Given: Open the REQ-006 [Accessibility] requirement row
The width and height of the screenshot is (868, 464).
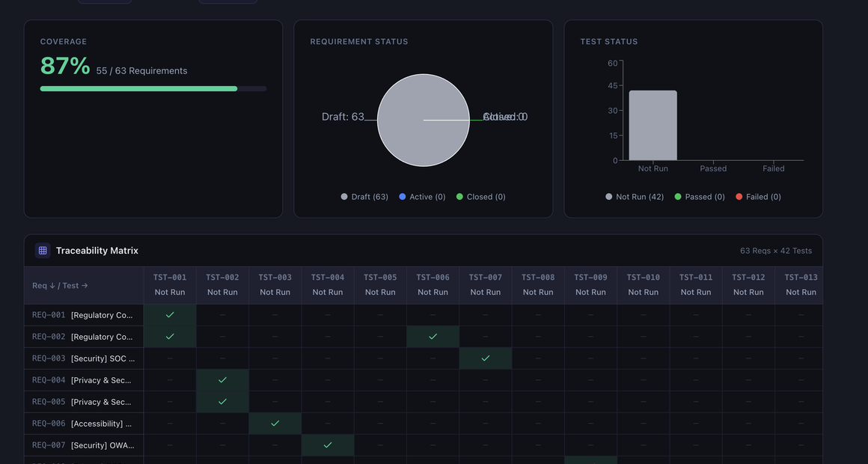Looking at the screenshot, I should [83, 424].
